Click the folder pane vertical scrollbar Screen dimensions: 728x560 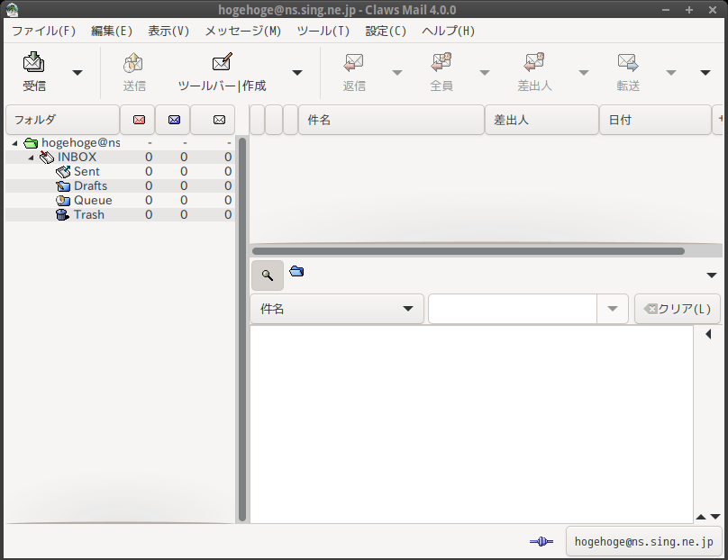(x=241, y=330)
